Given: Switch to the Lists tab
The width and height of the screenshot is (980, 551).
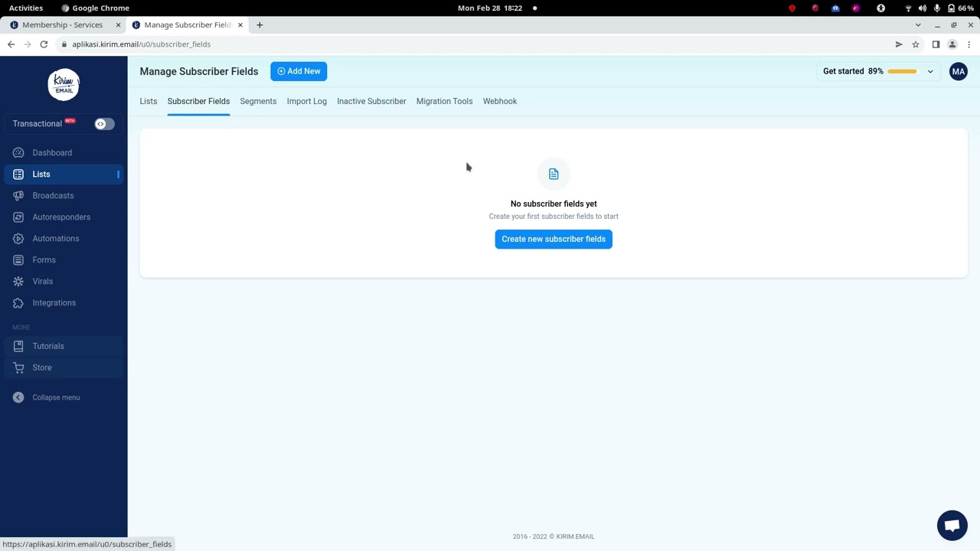Looking at the screenshot, I should (149, 101).
